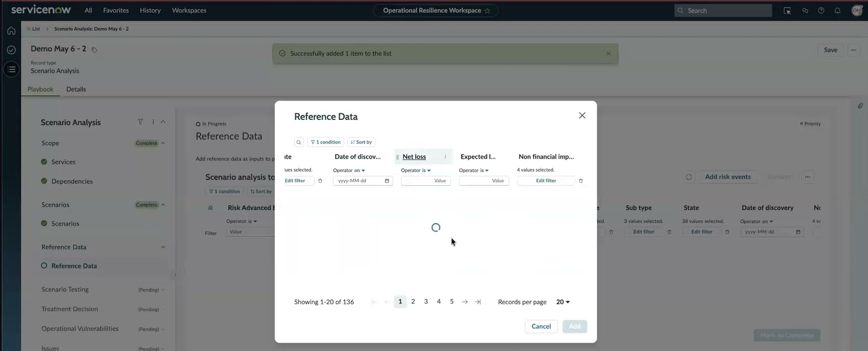
Task: Open Sort by in the dialog
Action: click(361, 142)
